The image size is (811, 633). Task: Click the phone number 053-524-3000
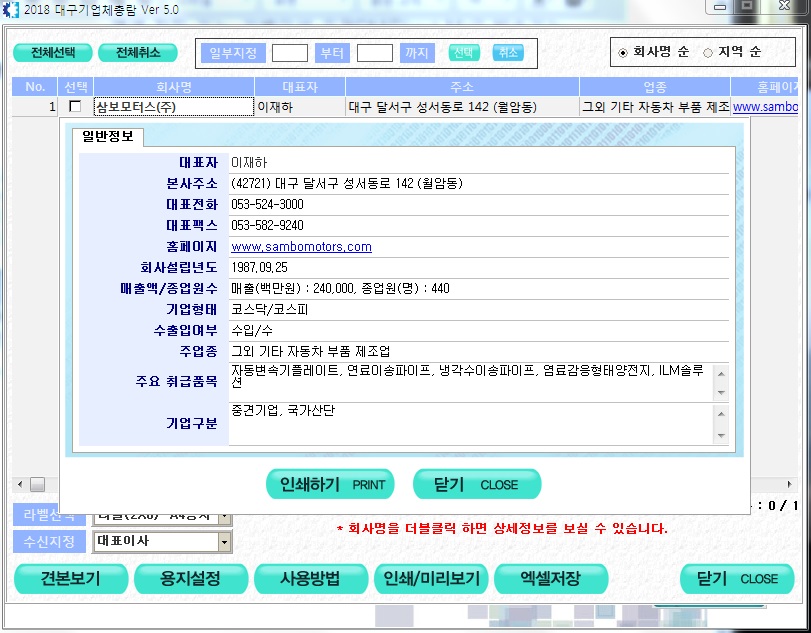point(267,204)
